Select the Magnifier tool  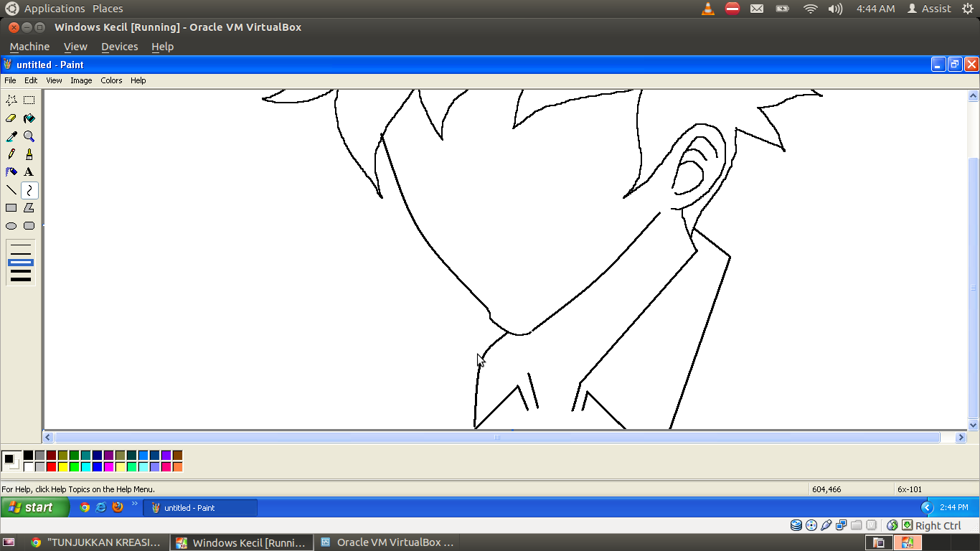[x=29, y=136]
